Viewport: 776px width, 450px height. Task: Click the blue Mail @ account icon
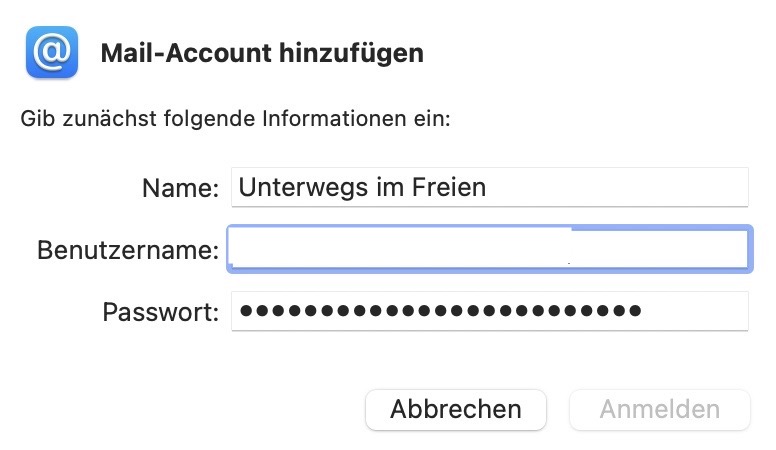[52, 53]
